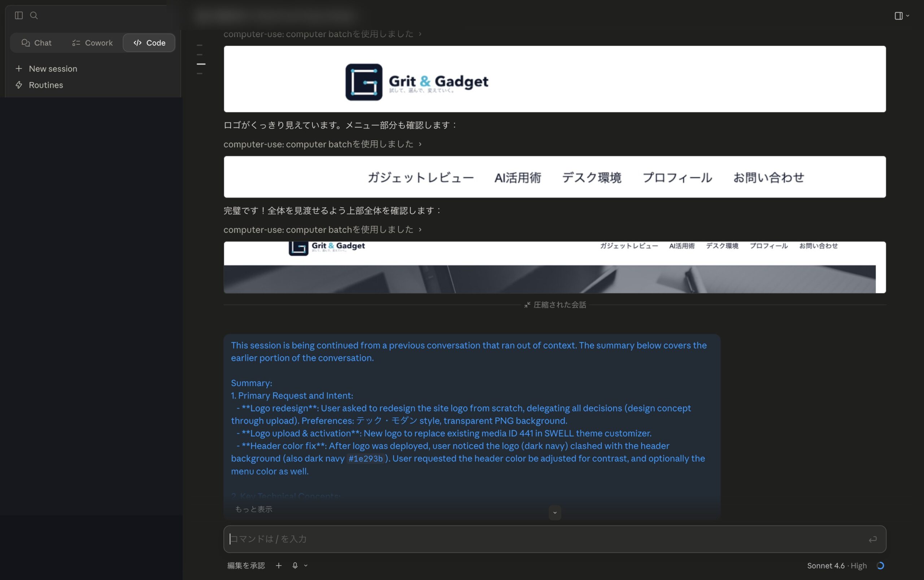Click the inline code #1e293b
Image resolution: width=924 pixels, height=580 pixels.
click(366, 458)
